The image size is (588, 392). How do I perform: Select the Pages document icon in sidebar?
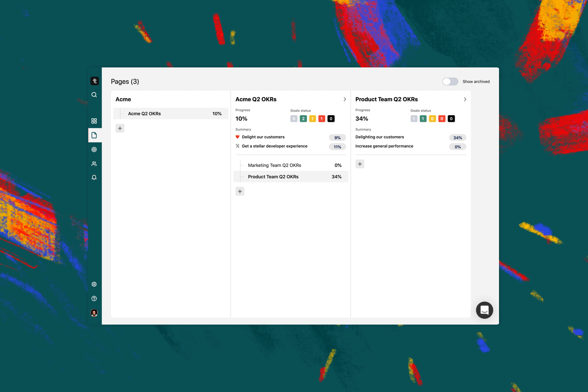click(x=94, y=135)
